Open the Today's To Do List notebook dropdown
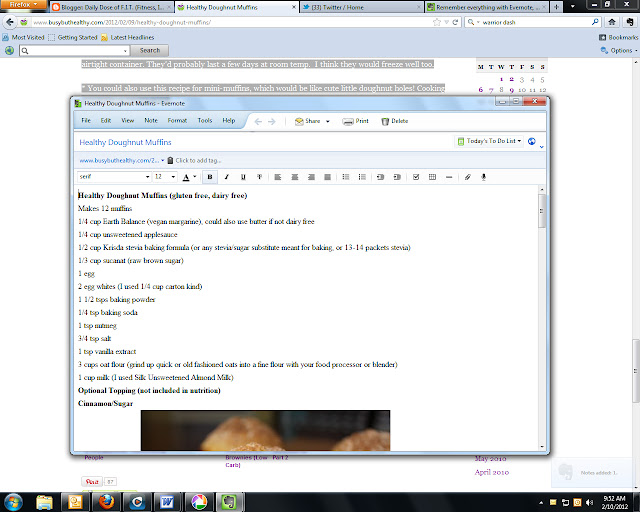 point(489,141)
